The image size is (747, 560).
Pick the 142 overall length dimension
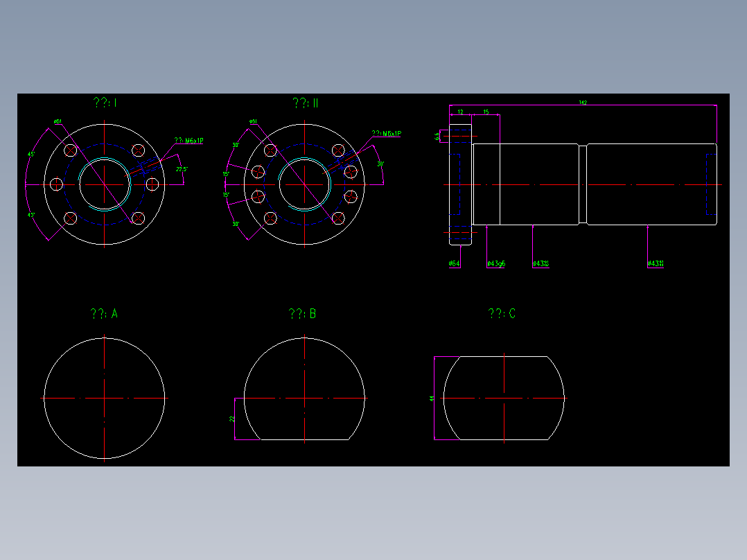[583, 103]
